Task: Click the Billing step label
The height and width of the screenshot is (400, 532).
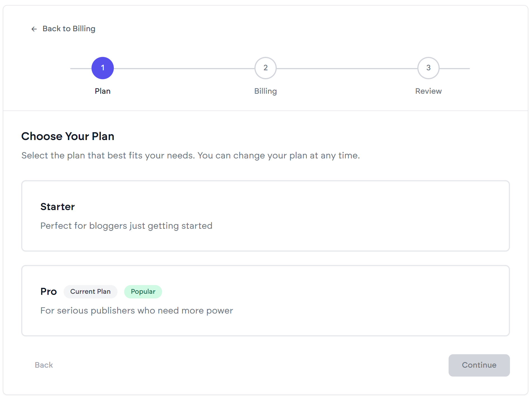Action: click(266, 91)
